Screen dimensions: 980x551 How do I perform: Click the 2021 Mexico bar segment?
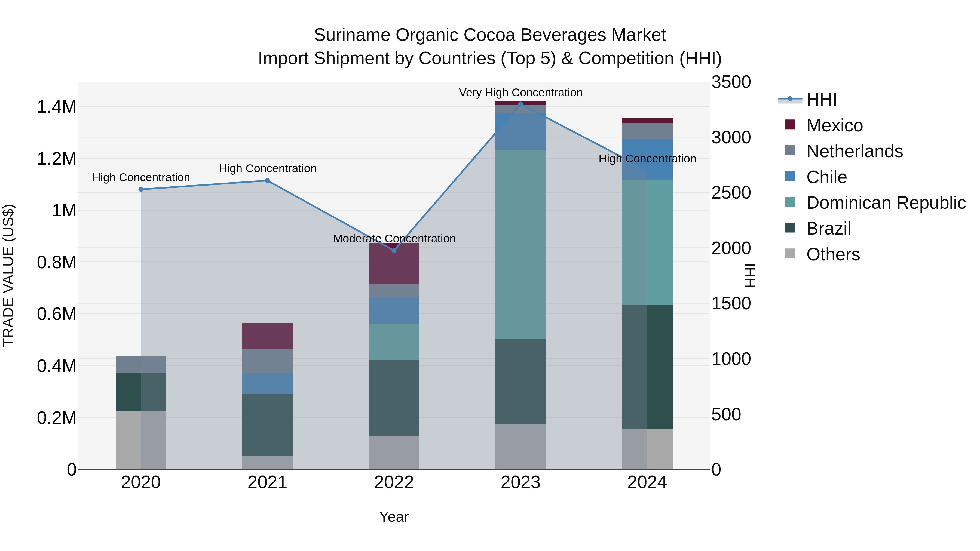267,337
